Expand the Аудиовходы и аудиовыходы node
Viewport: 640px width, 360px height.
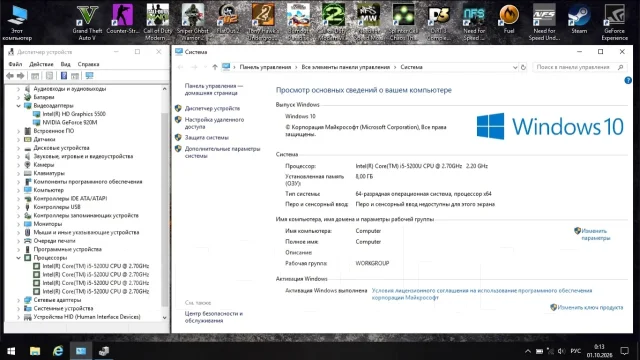pos(18,89)
